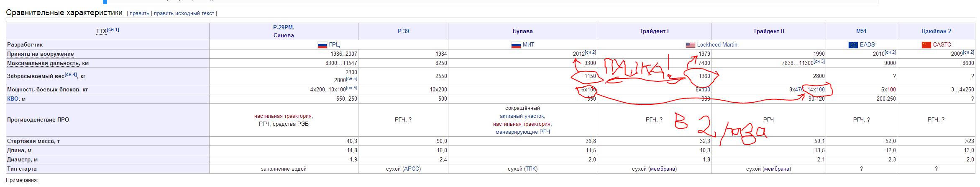Open 'активный участок' link in Булава column
Image resolution: width=980 pixels, height=187 pixels.
pos(522,116)
